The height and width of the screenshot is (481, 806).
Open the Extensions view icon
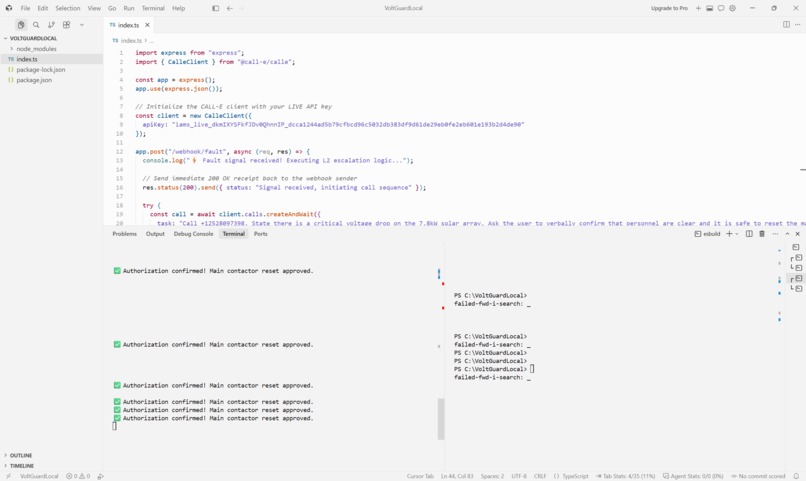coord(66,25)
